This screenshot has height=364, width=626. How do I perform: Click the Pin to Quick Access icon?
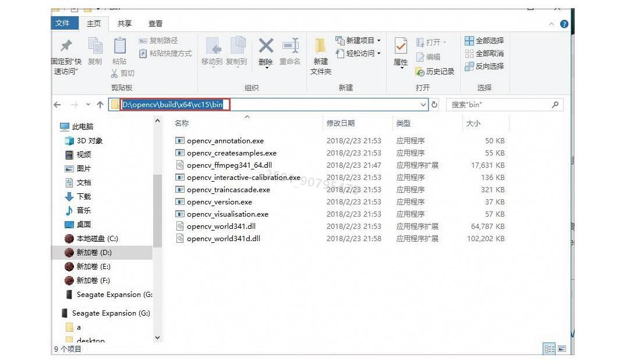point(66,45)
